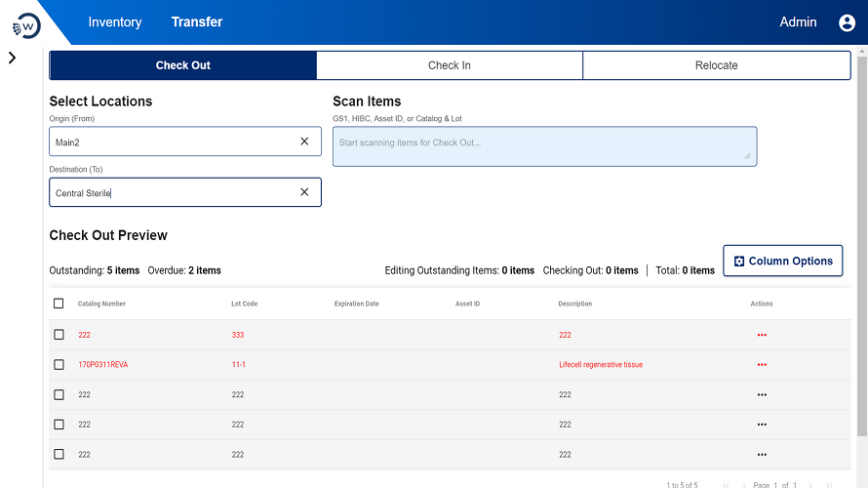Sort by Catalog Number column header
868x488 pixels.
pos(102,304)
